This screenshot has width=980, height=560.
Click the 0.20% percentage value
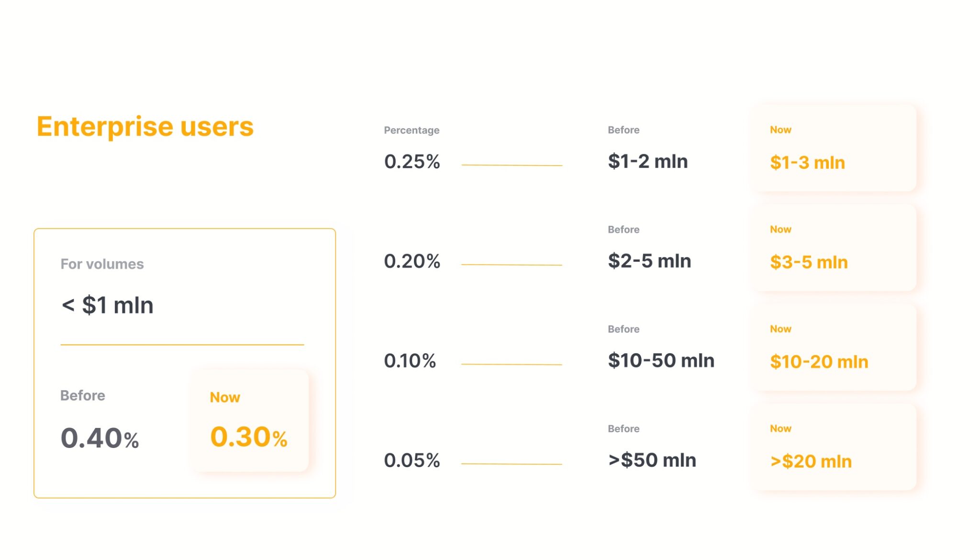click(x=412, y=261)
